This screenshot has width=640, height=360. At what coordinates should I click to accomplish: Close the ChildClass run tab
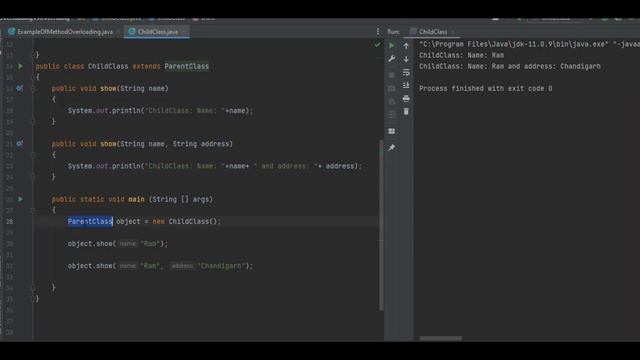(453, 31)
